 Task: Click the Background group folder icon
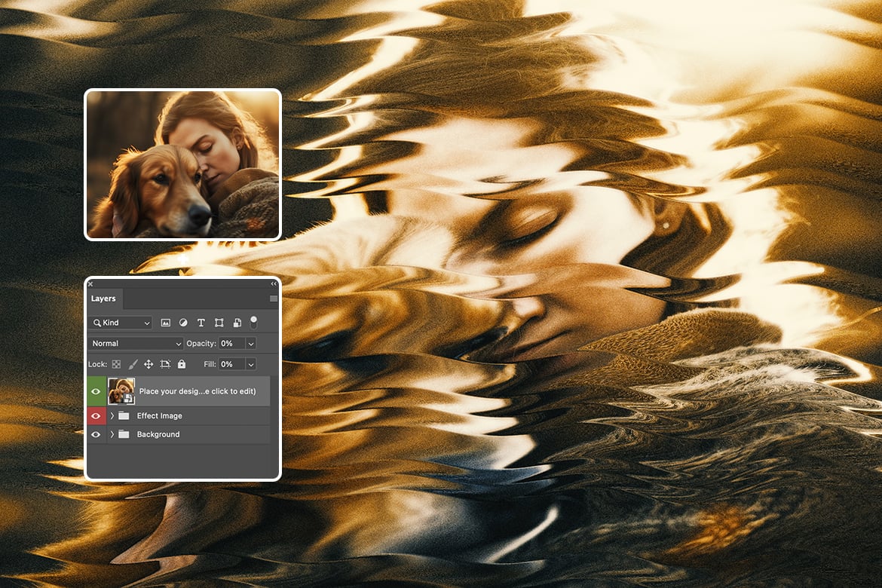[124, 434]
